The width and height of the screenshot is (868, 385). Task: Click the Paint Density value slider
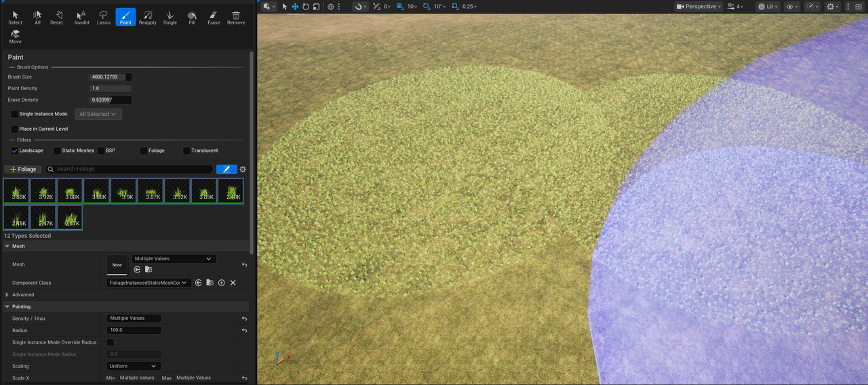(111, 89)
